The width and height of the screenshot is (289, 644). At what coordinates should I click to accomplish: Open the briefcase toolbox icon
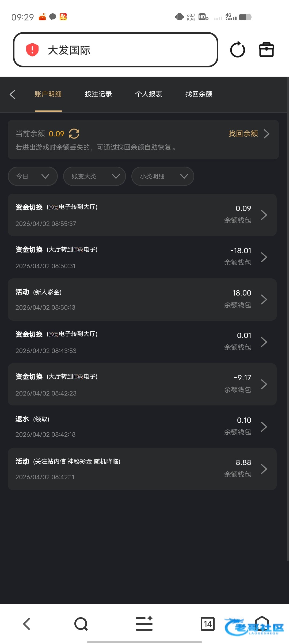point(266,50)
